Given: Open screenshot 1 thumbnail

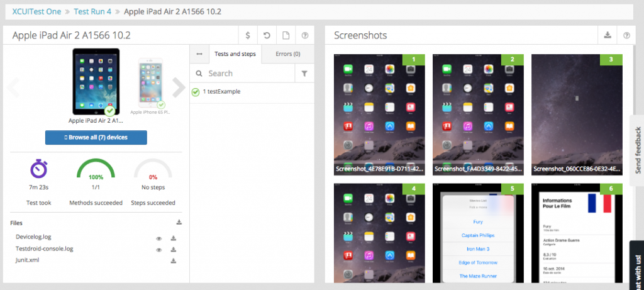Looking at the screenshot, I should coord(379,114).
